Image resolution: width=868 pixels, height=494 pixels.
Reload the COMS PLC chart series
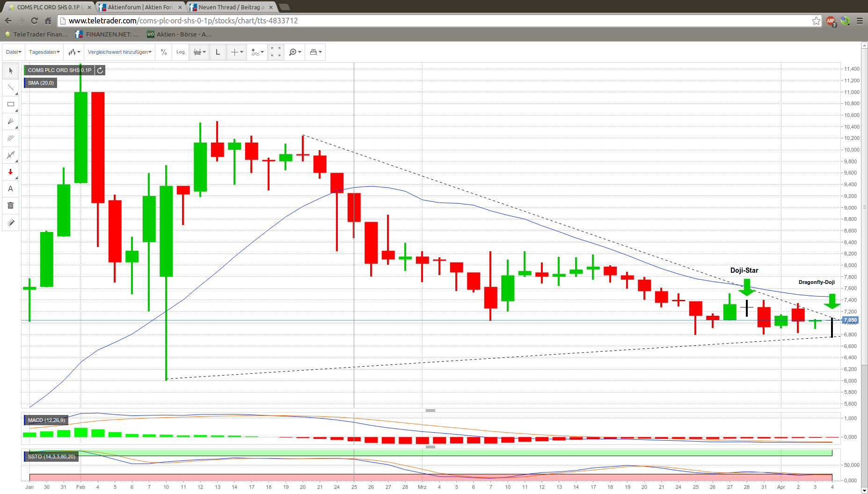pyautogui.click(x=100, y=70)
